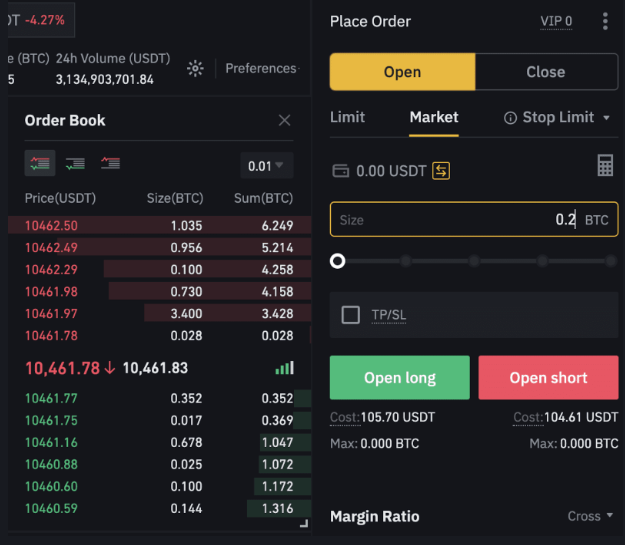
Task: Close the Order Book panel
Action: pyautogui.click(x=284, y=120)
